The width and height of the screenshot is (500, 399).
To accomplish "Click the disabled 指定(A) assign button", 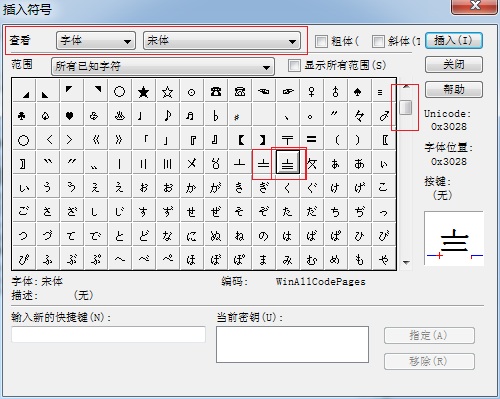I will pos(429,336).
